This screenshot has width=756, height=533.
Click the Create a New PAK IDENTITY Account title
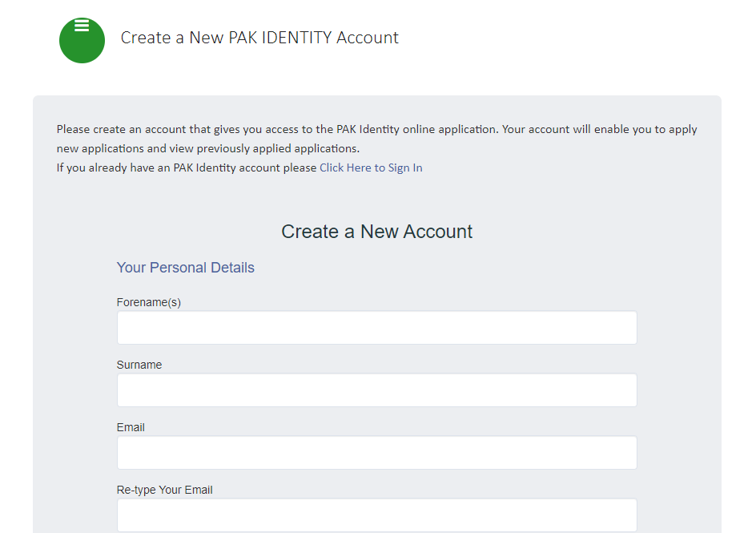(259, 38)
